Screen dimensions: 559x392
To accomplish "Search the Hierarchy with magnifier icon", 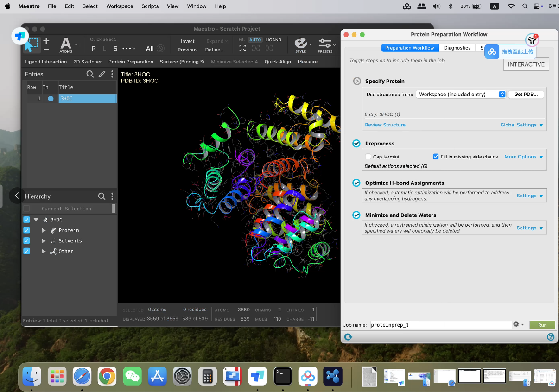I will point(102,196).
